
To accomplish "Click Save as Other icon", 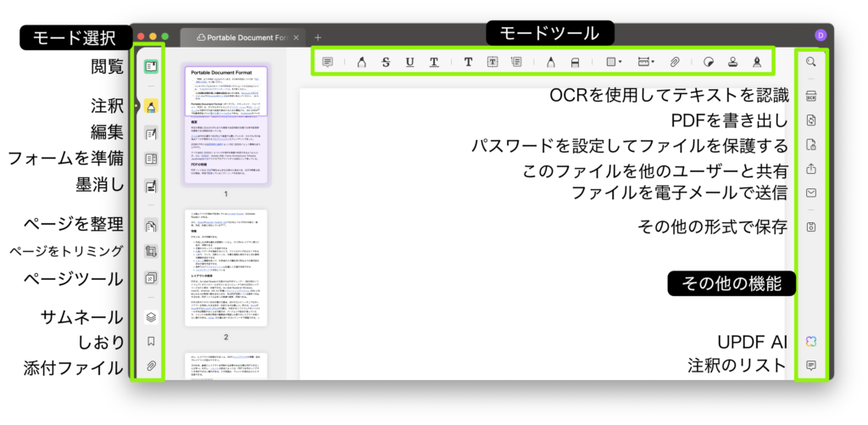I will pyautogui.click(x=811, y=226).
